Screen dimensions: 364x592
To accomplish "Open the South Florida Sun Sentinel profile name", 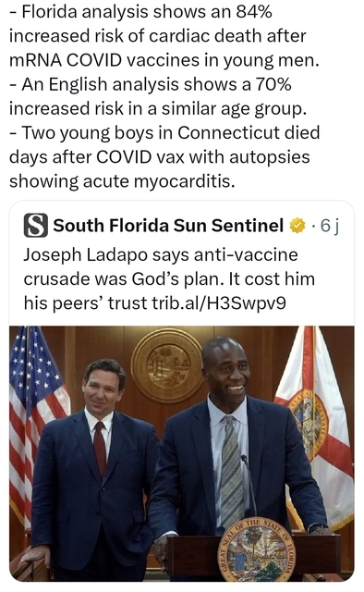I will point(168,226).
